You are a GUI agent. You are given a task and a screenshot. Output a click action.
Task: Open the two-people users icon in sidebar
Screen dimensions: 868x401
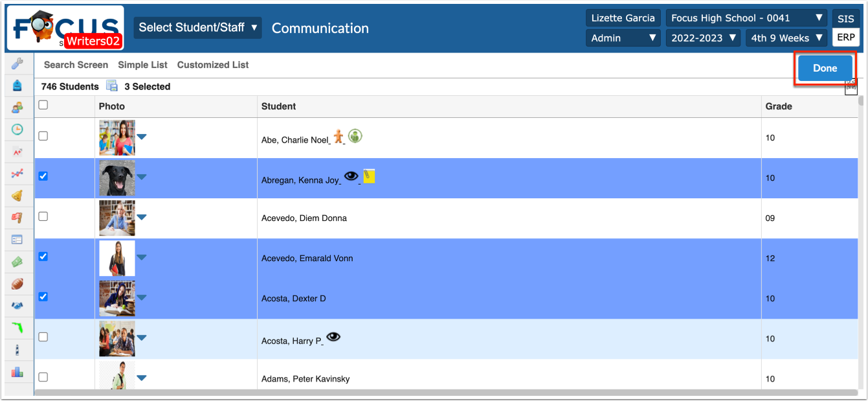click(17, 108)
